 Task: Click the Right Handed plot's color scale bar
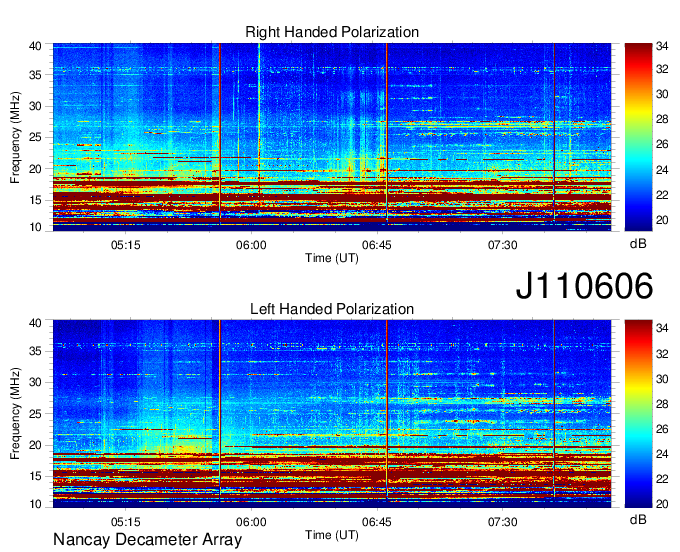[638, 137]
